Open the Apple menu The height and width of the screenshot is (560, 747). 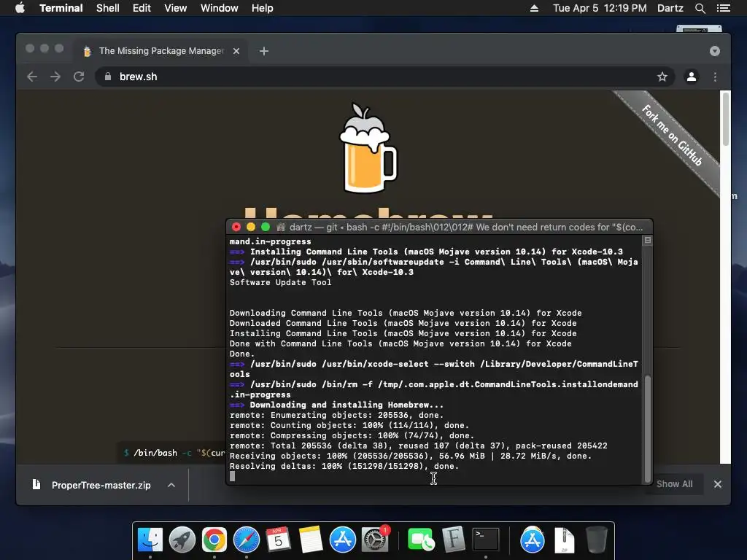point(20,8)
